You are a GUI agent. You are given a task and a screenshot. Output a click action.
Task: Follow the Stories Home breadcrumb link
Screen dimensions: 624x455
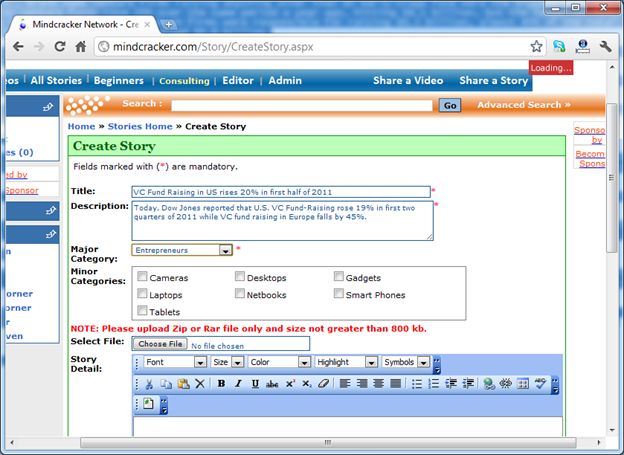point(140,127)
